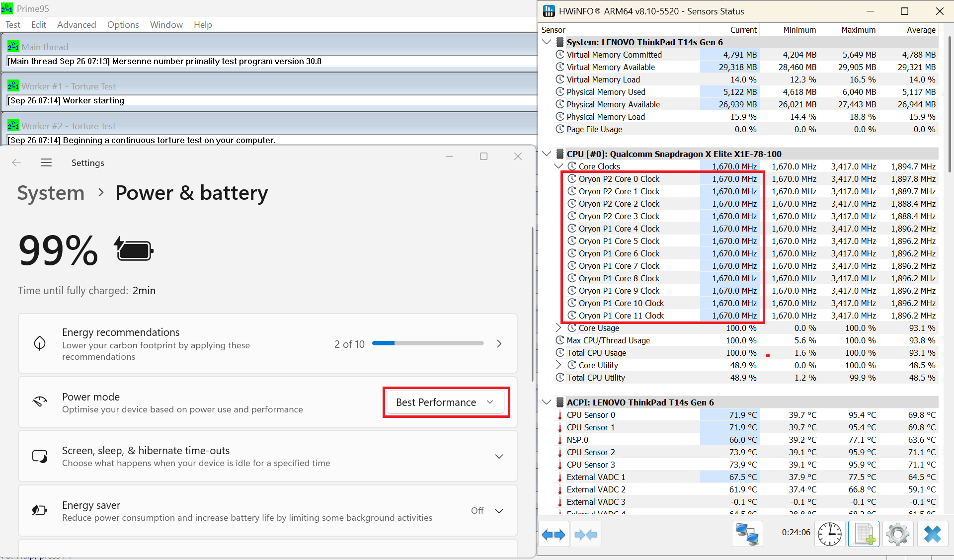954x560 pixels.
Task: Collapse the Core Clocks tree node
Action: [558, 166]
